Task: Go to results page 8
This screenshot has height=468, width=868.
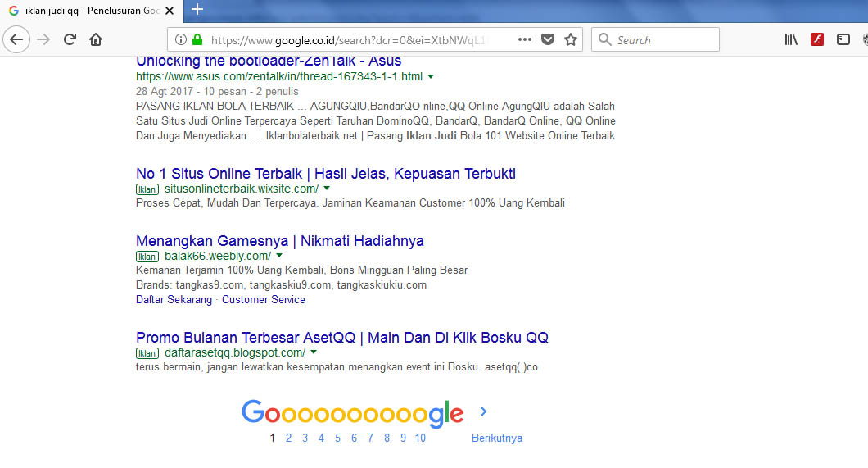Action: (387, 438)
